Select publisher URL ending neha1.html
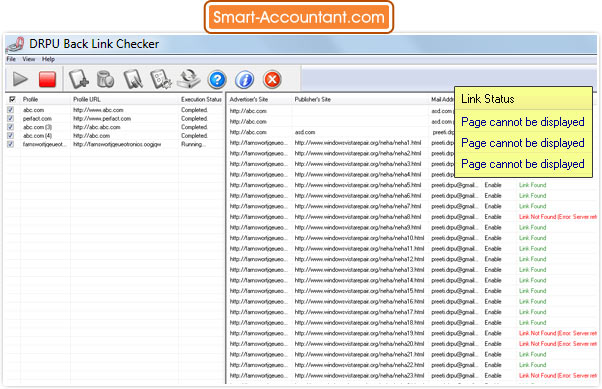The image size is (602, 389). point(358,143)
